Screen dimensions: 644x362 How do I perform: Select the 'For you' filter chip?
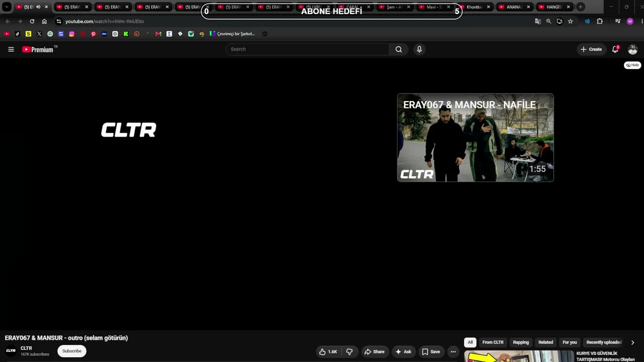(570, 342)
